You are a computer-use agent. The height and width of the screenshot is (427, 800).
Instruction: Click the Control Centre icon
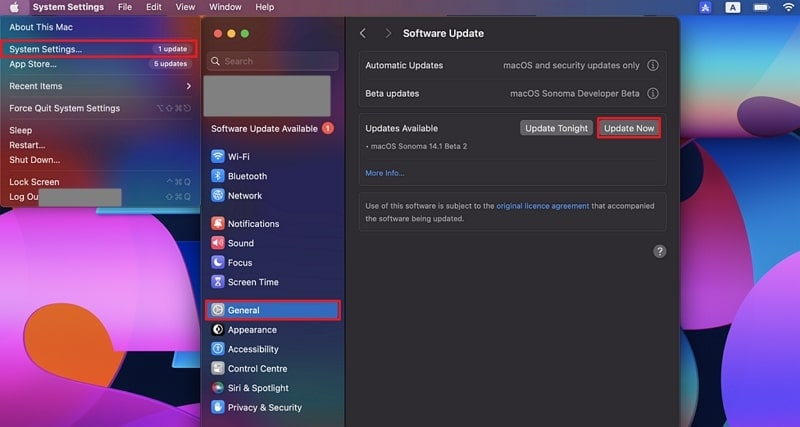point(218,368)
